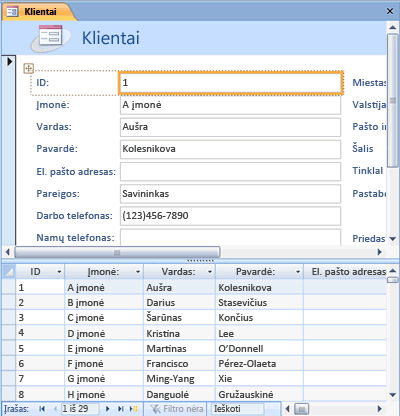This screenshot has height=416, width=400.
Task: Close the Klientai tab with X
Action: tap(390, 11)
